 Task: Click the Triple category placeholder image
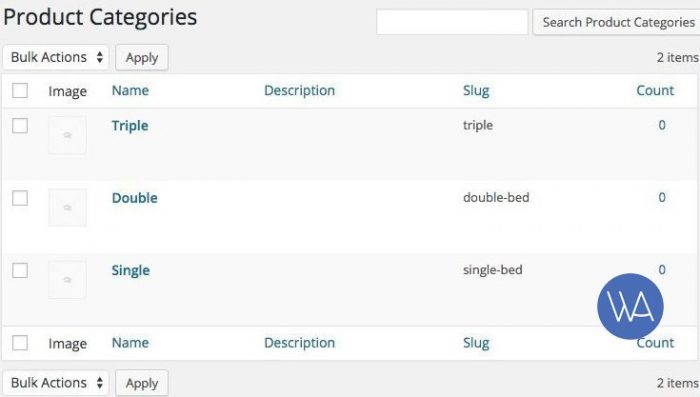(67, 135)
